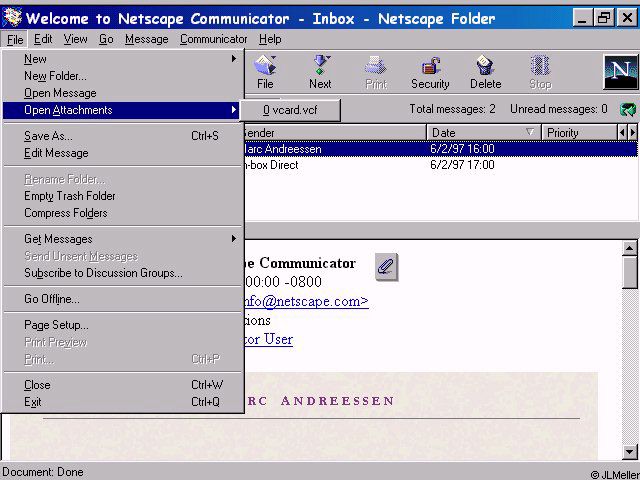
Task: Select Open Message in File menu
Action: pos(121,93)
